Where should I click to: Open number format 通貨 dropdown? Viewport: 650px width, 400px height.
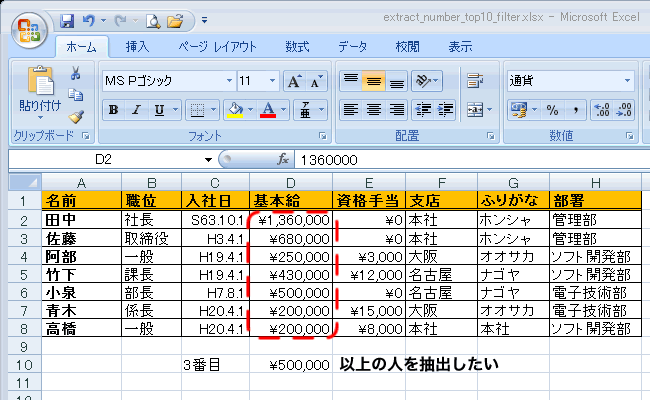627,80
